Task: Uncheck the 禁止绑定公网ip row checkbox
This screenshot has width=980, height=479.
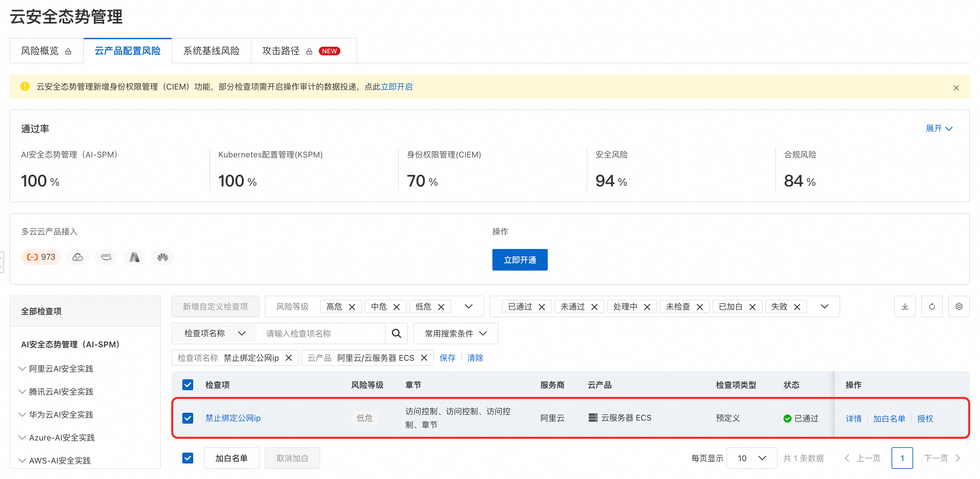Action: pos(187,418)
